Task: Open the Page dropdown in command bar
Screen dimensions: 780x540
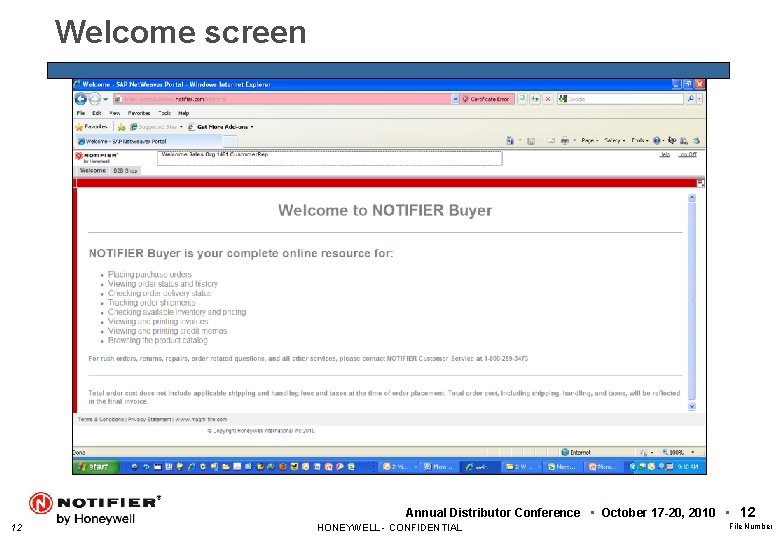Action: 589,141
